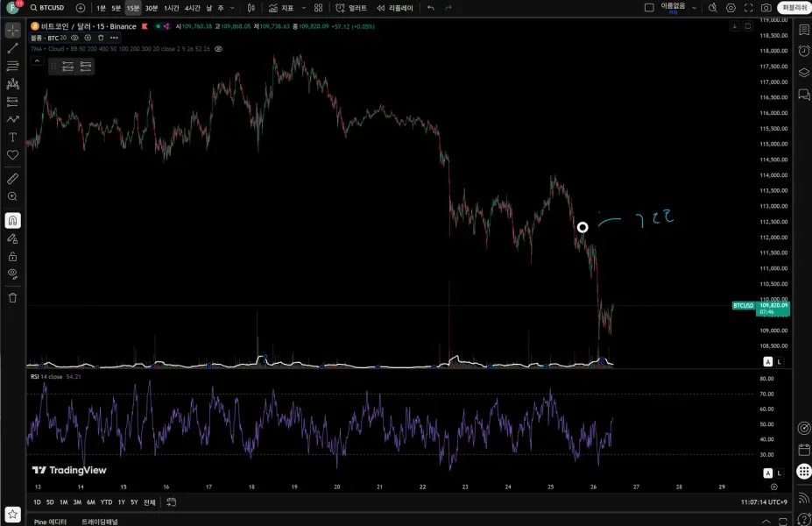
Task: Click the 리플레이 replay button
Action: pyautogui.click(x=395, y=8)
